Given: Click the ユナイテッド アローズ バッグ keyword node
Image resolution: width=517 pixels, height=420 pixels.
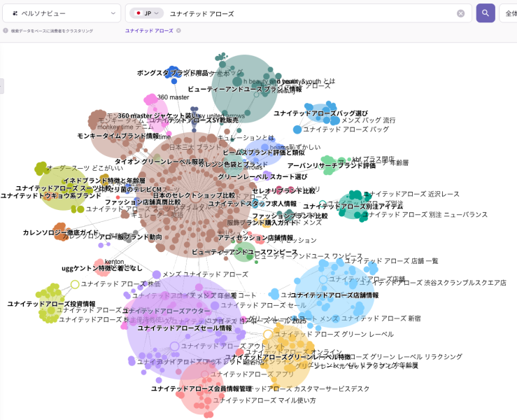Looking at the screenshot, I should pos(297,129).
